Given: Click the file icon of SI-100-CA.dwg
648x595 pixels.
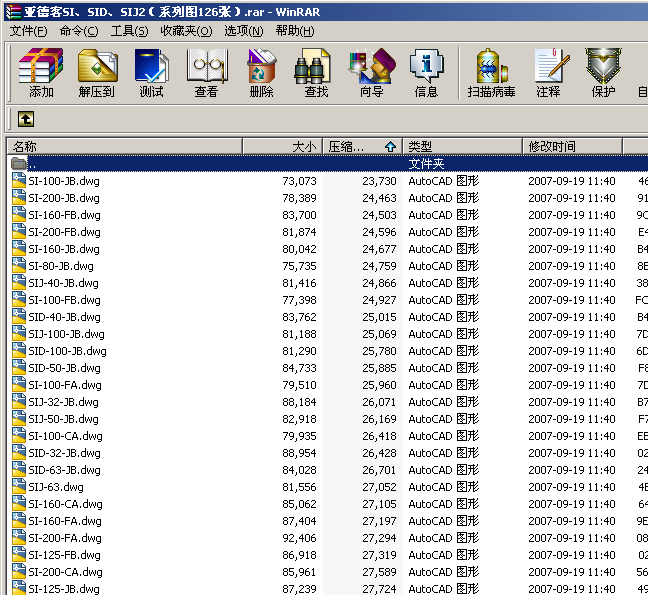Looking at the screenshot, I should 19,436.
